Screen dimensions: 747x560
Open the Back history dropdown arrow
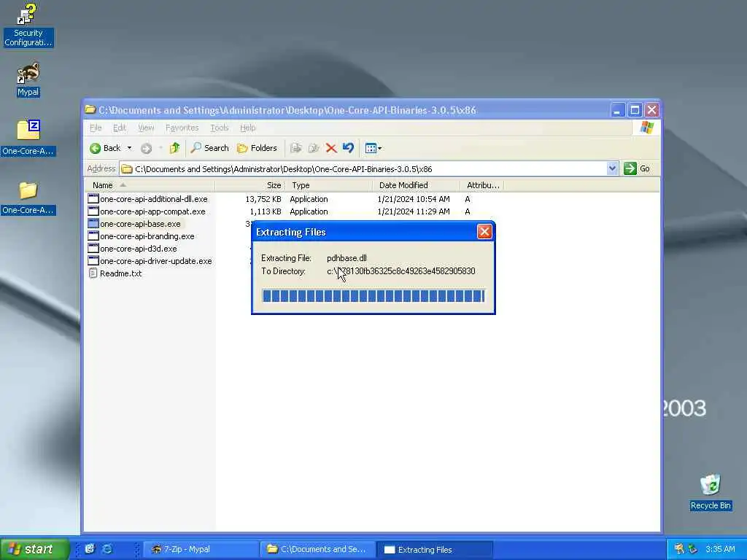point(129,148)
